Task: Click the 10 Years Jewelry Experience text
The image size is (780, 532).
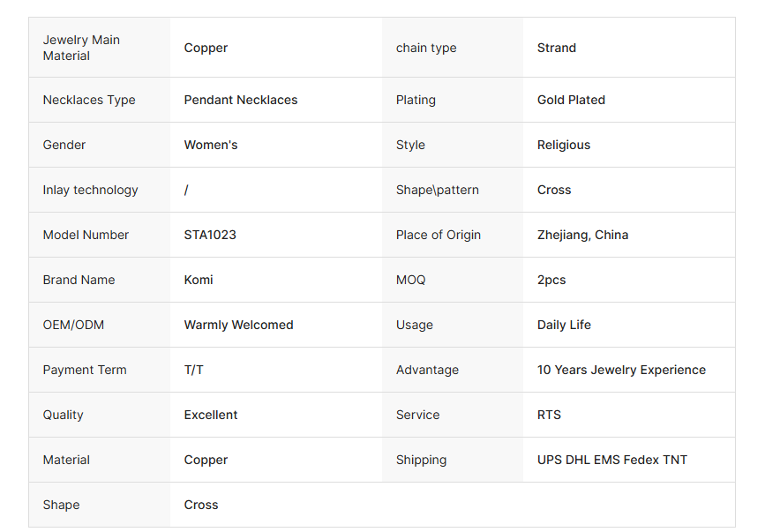Action: [621, 370]
